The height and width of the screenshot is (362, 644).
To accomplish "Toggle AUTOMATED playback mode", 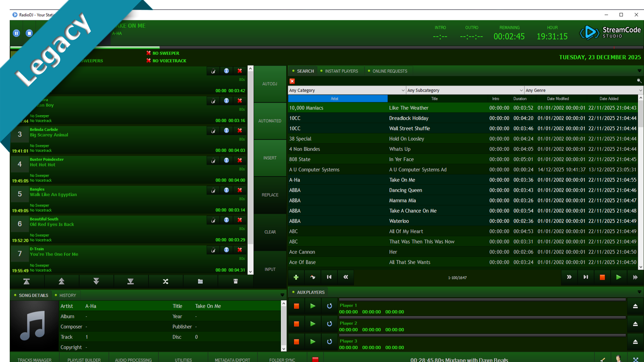I will [x=270, y=121].
